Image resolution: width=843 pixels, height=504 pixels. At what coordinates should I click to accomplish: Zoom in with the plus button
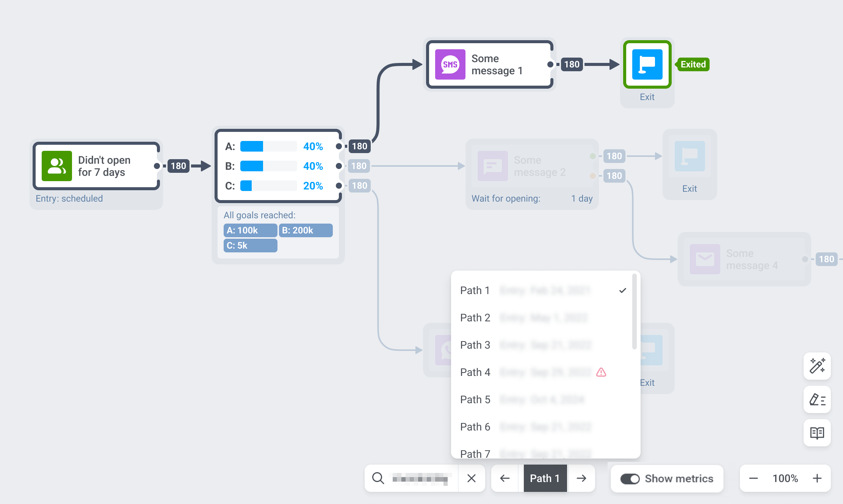[817, 478]
